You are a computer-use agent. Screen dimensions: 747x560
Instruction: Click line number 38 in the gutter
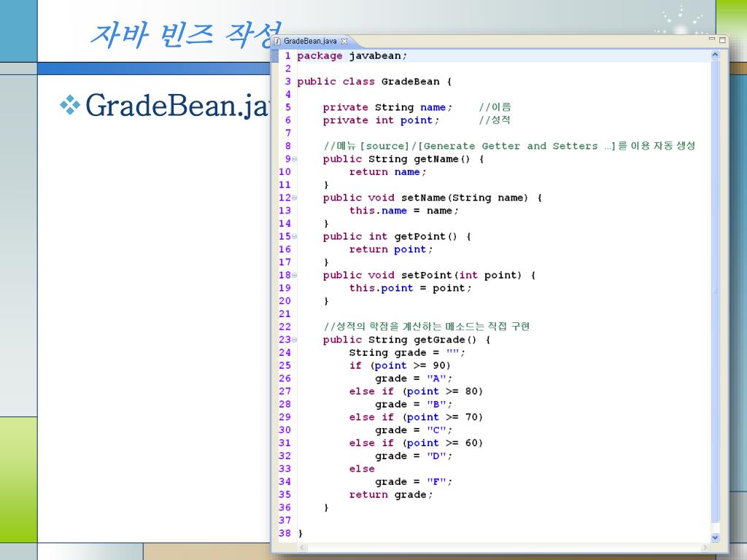click(285, 533)
